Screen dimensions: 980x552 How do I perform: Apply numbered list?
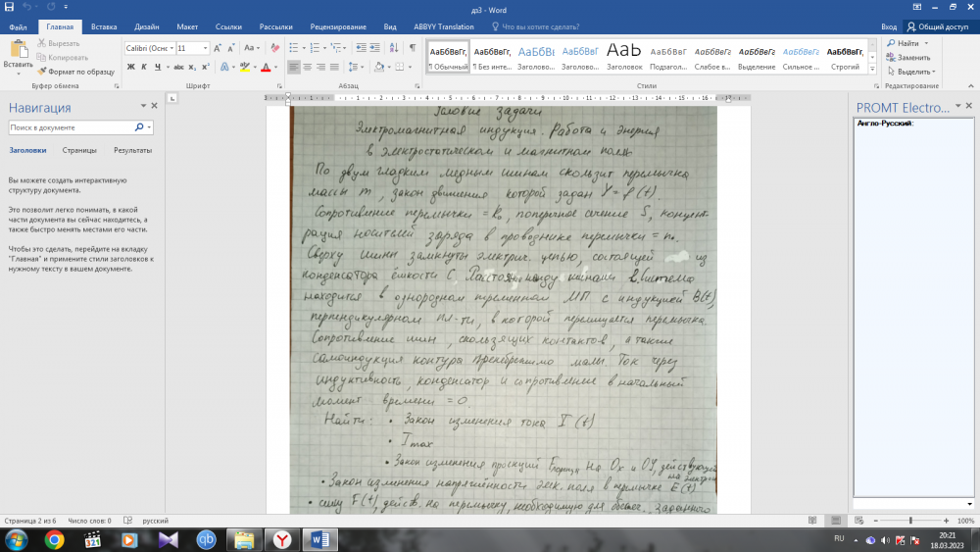click(x=315, y=48)
